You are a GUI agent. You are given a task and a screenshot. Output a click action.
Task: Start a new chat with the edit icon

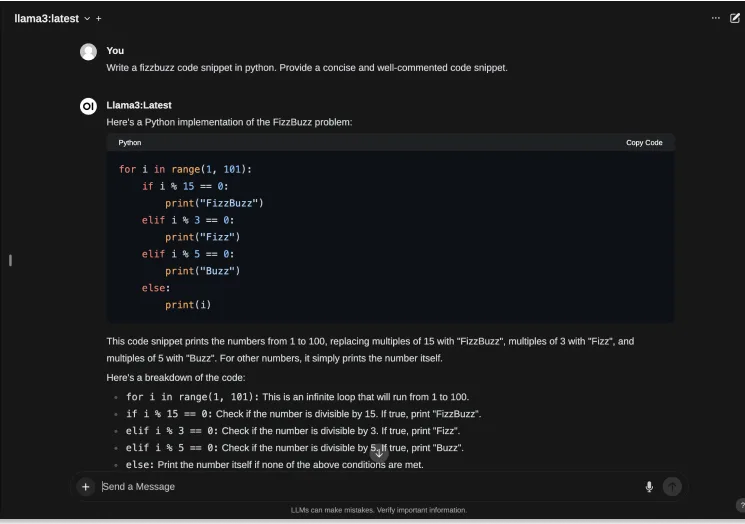[x=735, y=18]
